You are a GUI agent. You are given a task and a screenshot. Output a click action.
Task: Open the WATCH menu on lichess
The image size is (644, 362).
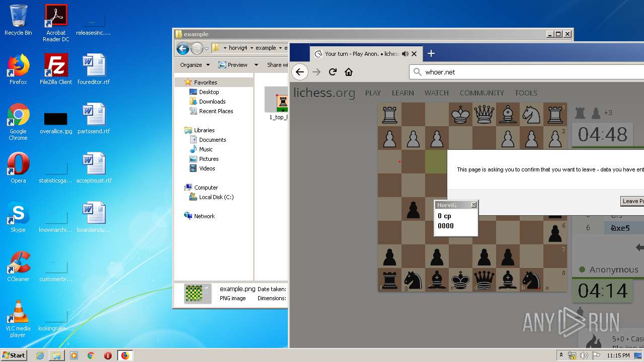click(436, 93)
